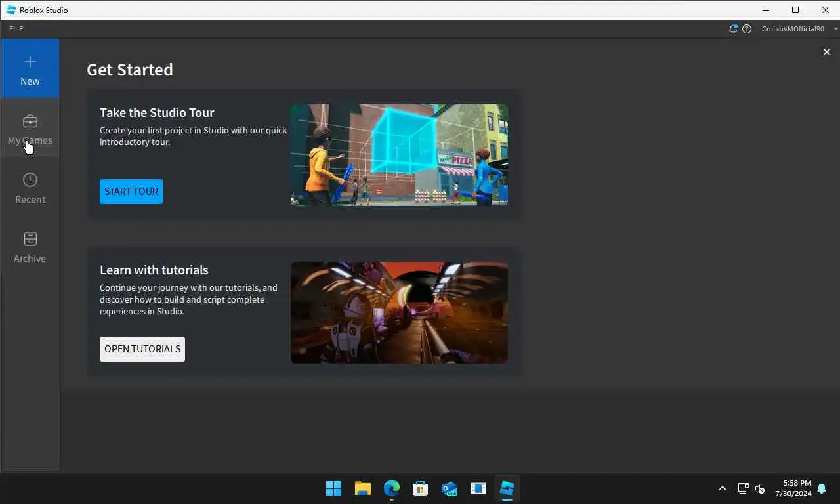Viewport: 840px width, 504px height.
Task: Click the white window app on taskbar
Action: pyautogui.click(x=478, y=488)
